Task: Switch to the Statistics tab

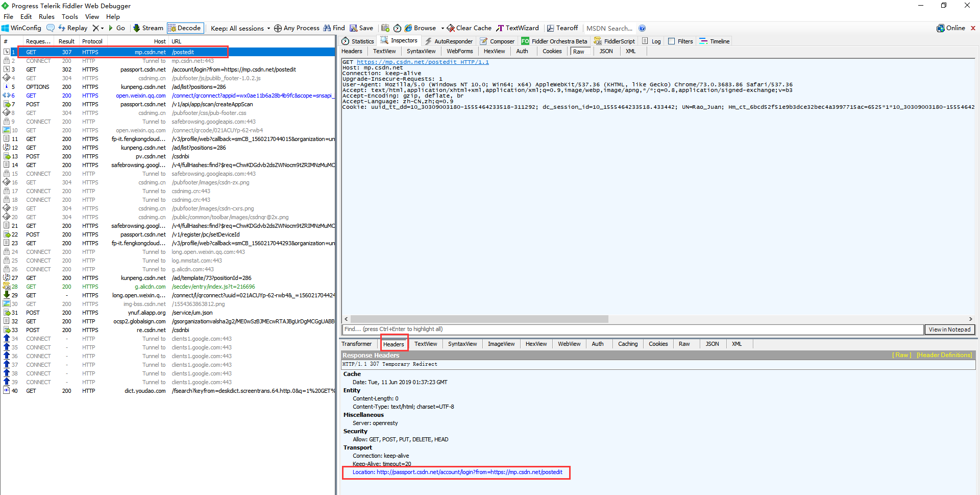Action: [358, 41]
